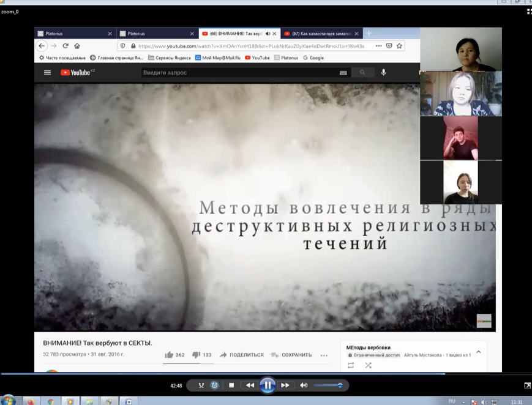532x405 pixels.
Task: Open page actions menu in address bar
Action: (x=378, y=46)
